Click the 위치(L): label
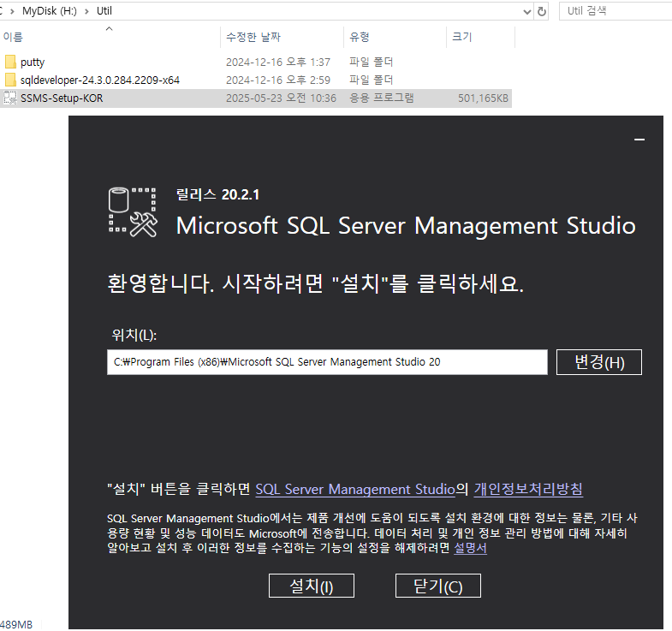The width and height of the screenshot is (672, 631). click(134, 335)
